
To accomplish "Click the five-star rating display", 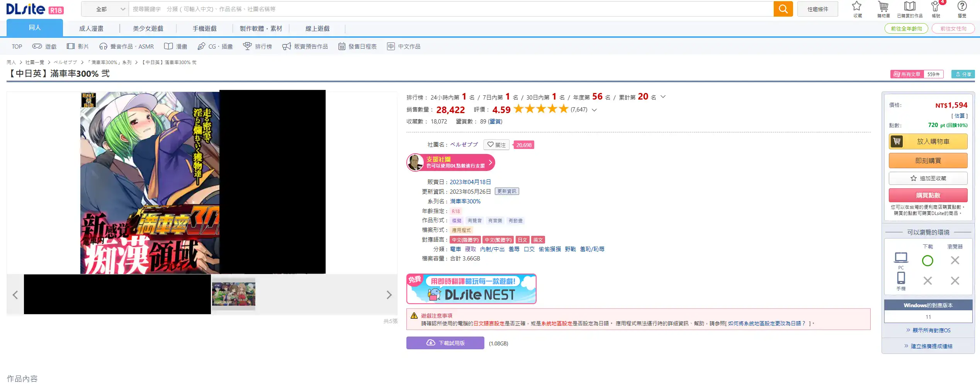I will (x=541, y=109).
